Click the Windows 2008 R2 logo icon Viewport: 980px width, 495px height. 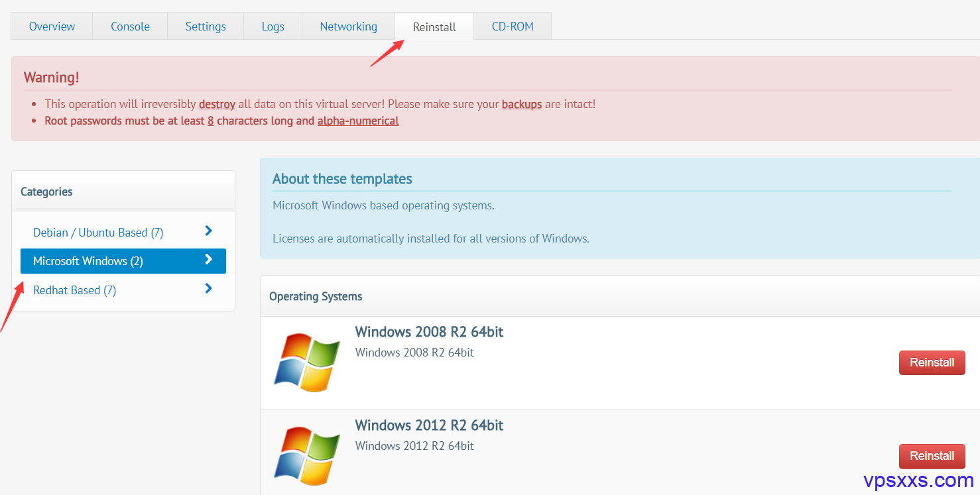click(307, 362)
